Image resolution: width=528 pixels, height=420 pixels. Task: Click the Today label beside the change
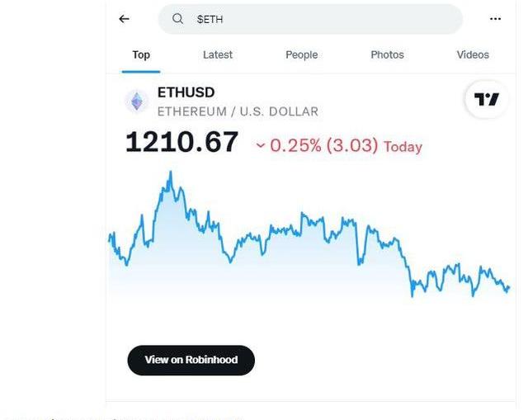[x=403, y=147]
